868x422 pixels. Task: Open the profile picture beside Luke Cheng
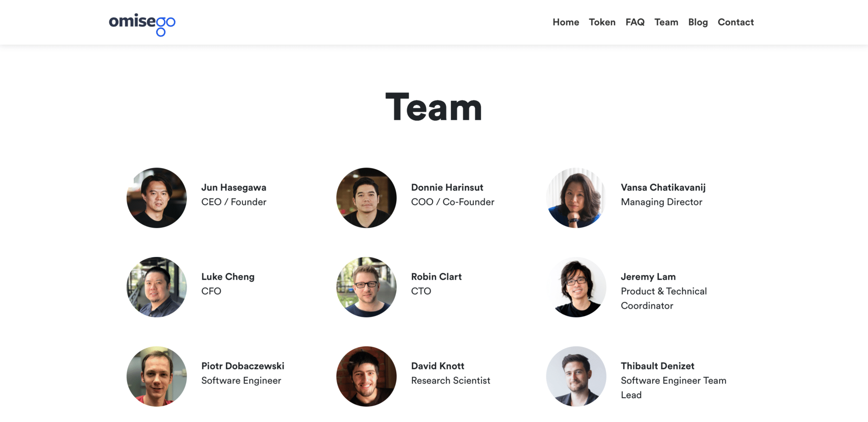(157, 287)
